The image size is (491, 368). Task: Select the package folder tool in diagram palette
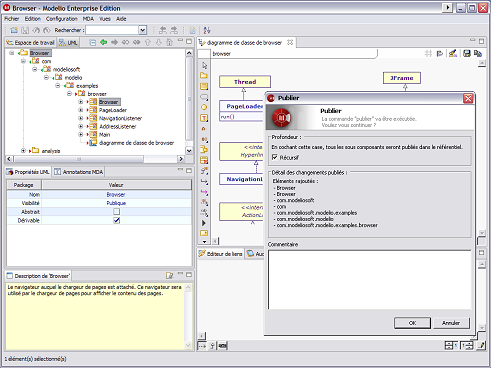pyautogui.click(x=204, y=76)
